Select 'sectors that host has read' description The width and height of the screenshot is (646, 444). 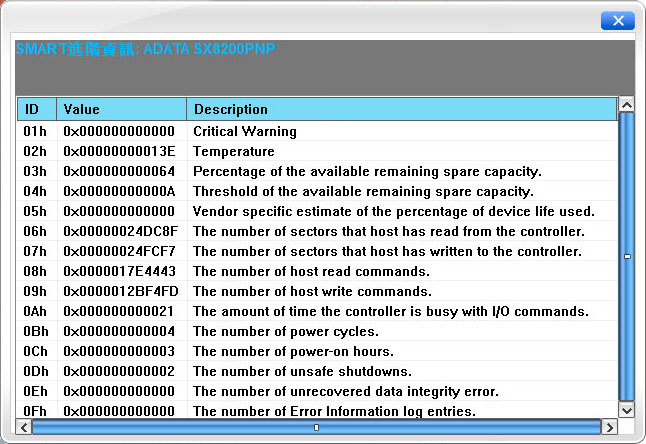point(389,231)
